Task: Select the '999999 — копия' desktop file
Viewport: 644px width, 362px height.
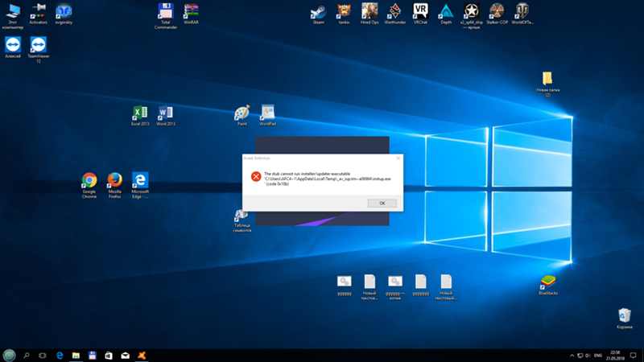Action: [x=395, y=288]
